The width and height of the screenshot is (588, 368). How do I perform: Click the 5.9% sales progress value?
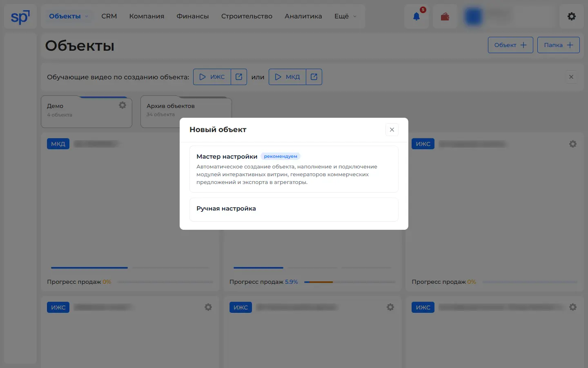292,282
